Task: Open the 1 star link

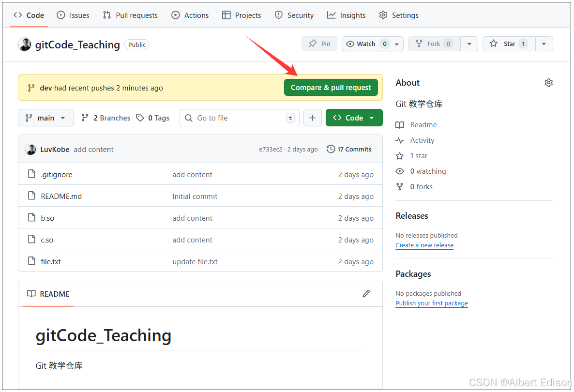Action: click(x=419, y=156)
